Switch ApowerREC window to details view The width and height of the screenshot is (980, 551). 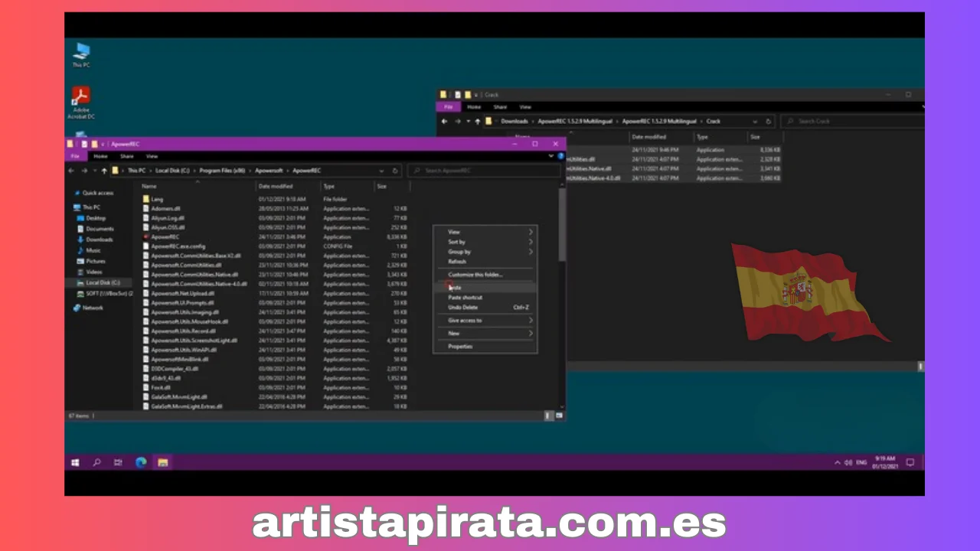click(x=548, y=416)
